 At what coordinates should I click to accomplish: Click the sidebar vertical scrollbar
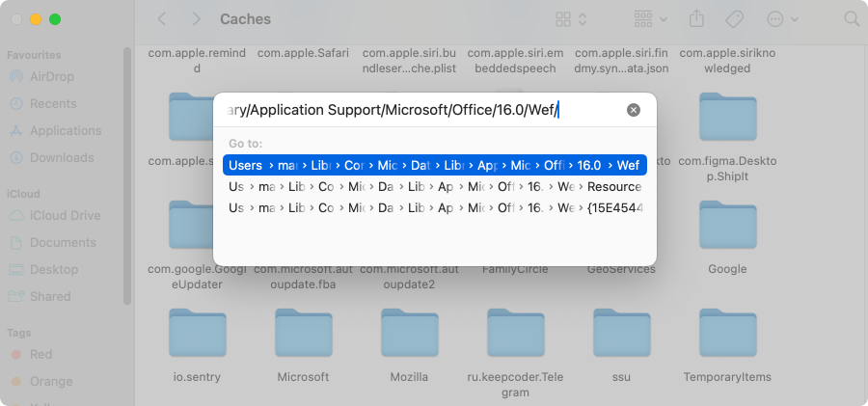[127, 176]
